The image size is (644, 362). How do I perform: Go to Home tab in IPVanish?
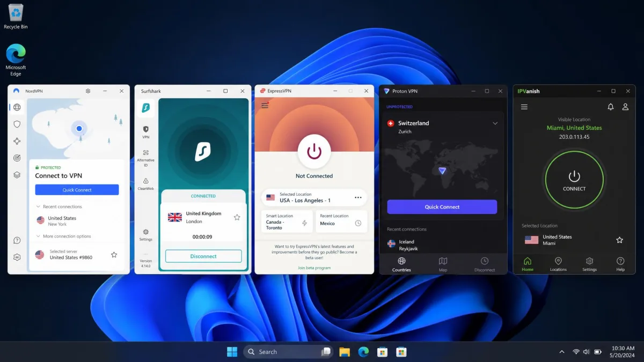(528, 264)
